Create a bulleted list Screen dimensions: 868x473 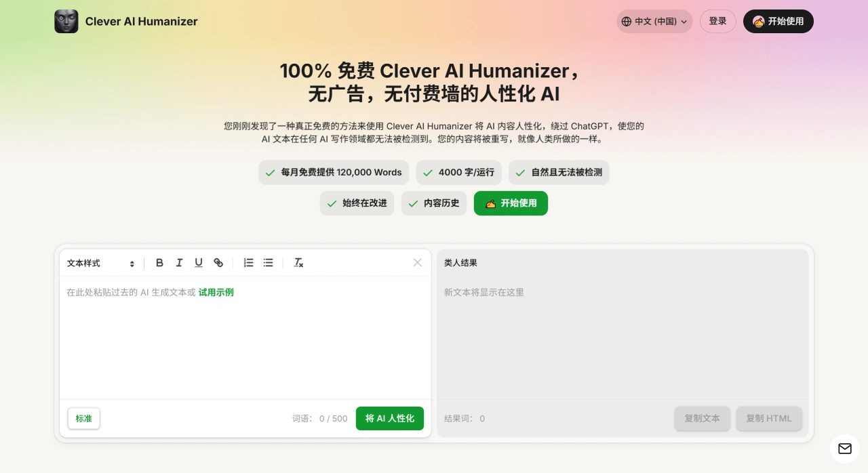coord(269,263)
